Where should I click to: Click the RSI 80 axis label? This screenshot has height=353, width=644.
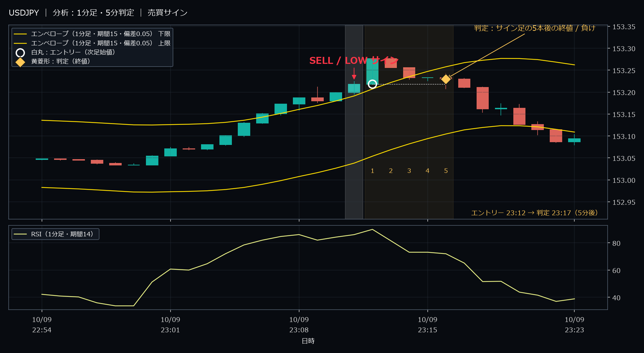616,243
